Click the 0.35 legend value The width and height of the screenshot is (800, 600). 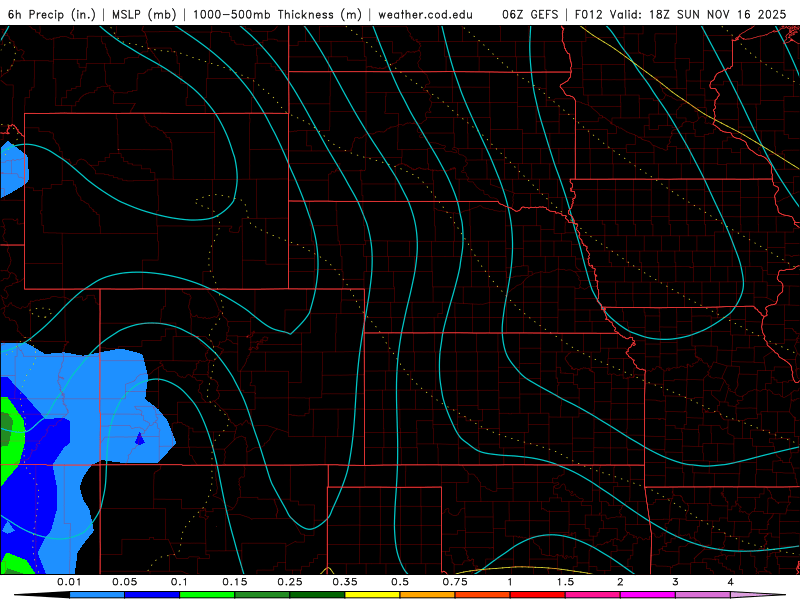[345, 582]
